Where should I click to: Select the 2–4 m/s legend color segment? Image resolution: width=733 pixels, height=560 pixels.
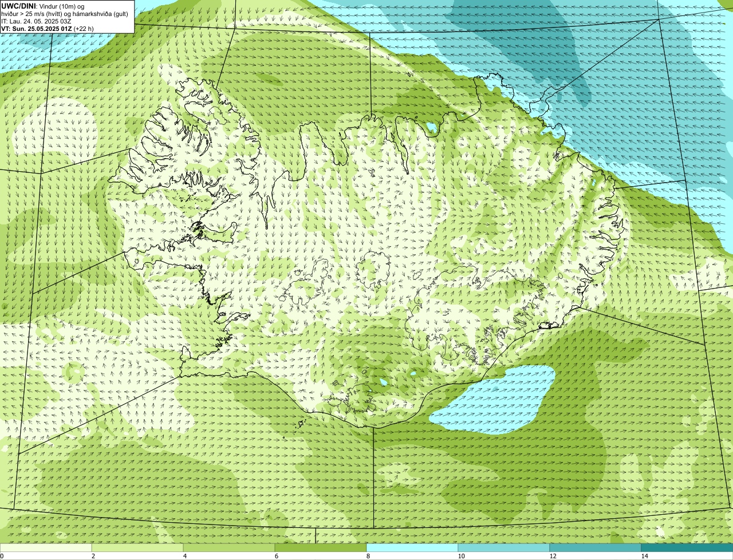(137, 547)
